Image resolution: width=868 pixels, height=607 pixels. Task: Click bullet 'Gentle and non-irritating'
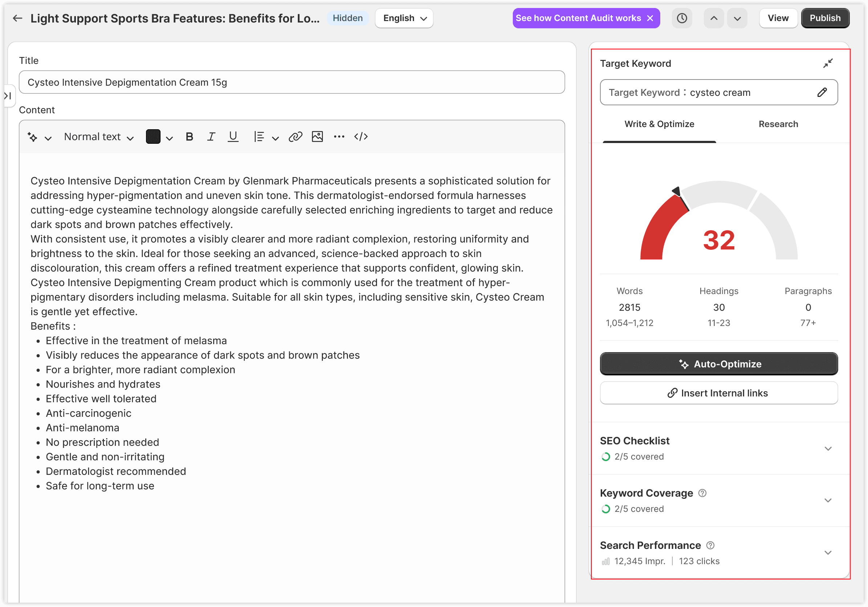105,457
